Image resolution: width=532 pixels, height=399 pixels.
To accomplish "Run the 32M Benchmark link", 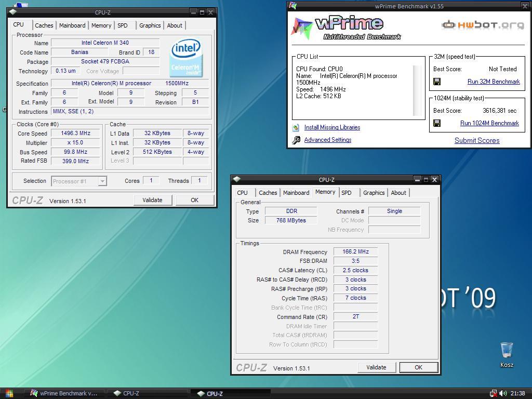I will (x=494, y=82).
